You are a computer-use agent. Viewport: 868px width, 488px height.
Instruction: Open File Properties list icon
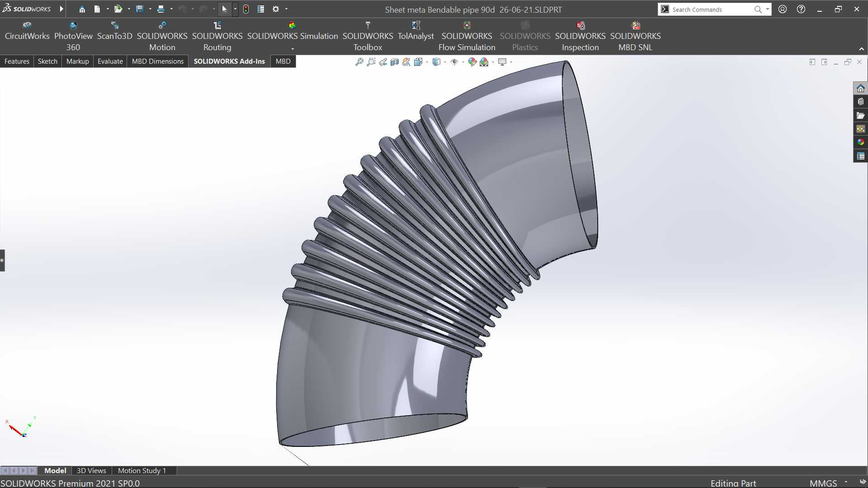point(261,9)
